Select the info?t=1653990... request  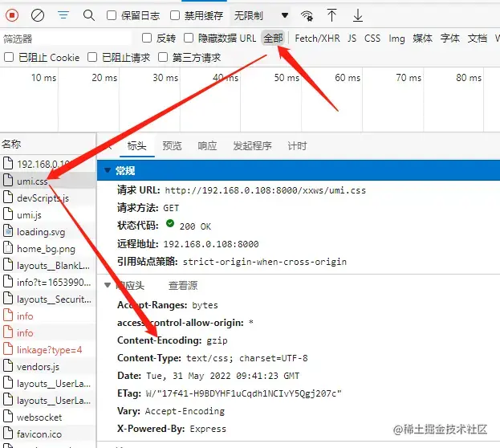48,283
